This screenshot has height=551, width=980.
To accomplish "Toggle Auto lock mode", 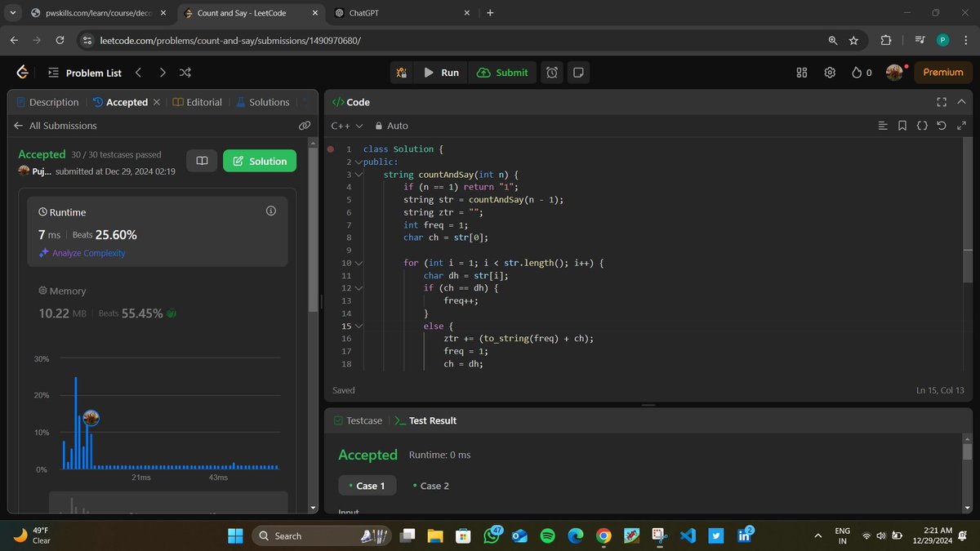I will (x=391, y=126).
